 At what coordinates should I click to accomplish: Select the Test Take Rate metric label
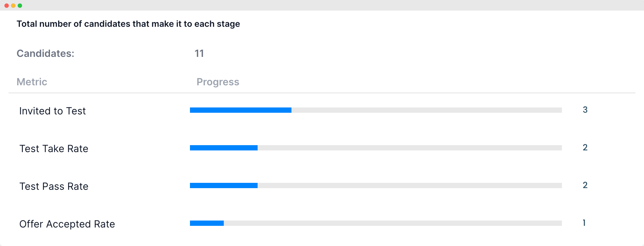[x=54, y=149]
